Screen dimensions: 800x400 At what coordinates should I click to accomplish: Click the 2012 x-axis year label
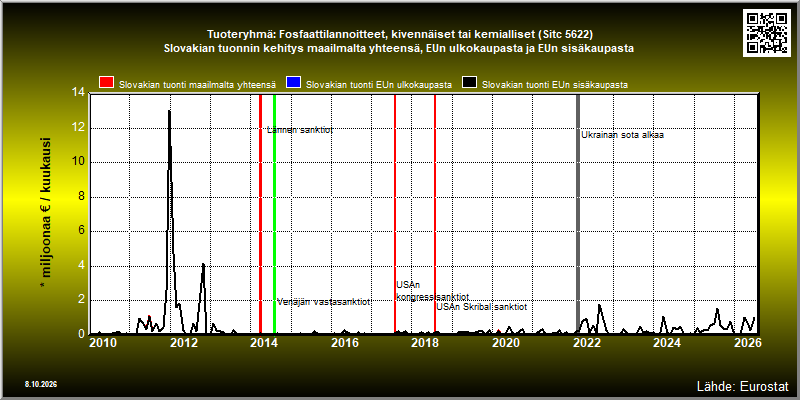[x=183, y=343]
